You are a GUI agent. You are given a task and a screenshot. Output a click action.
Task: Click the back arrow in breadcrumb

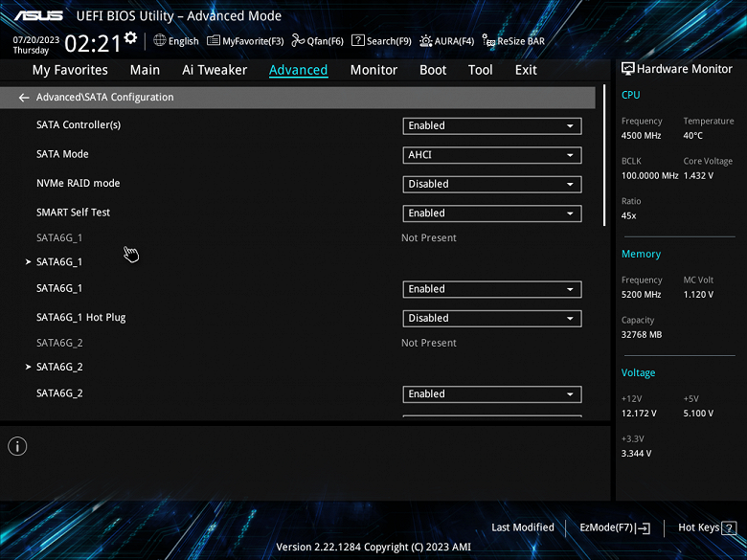[x=24, y=98]
